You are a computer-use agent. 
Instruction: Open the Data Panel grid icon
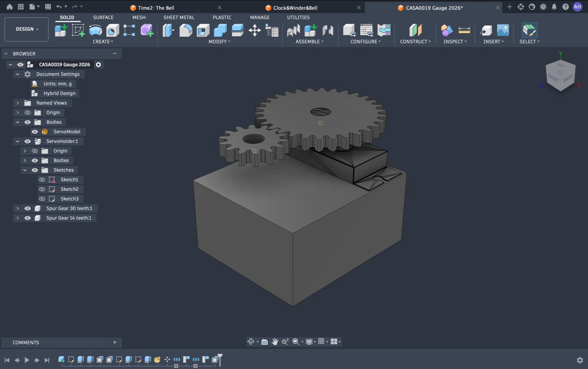(x=21, y=7)
